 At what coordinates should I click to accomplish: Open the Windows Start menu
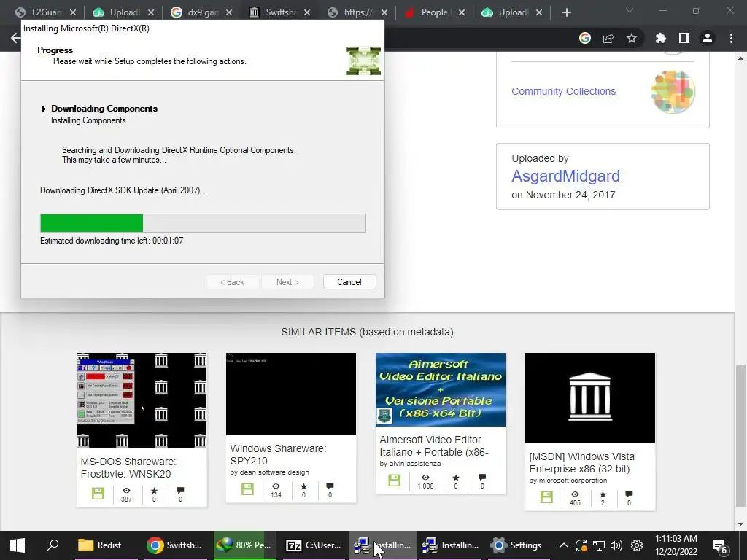click(x=18, y=545)
